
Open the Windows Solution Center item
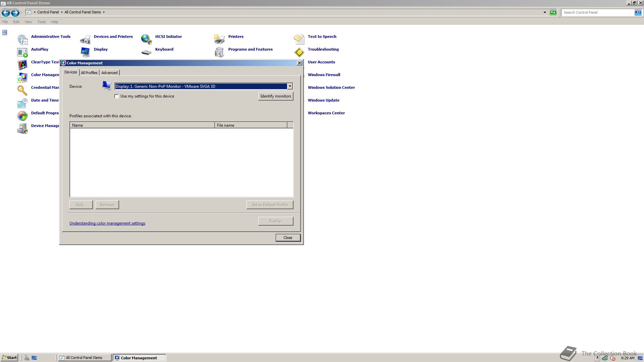click(x=331, y=87)
